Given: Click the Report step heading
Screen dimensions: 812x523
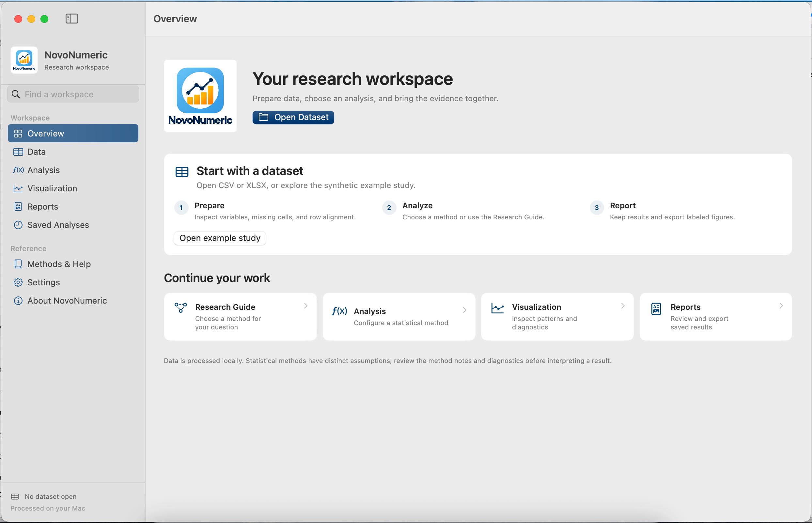Looking at the screenshot, I should point(623,205).
